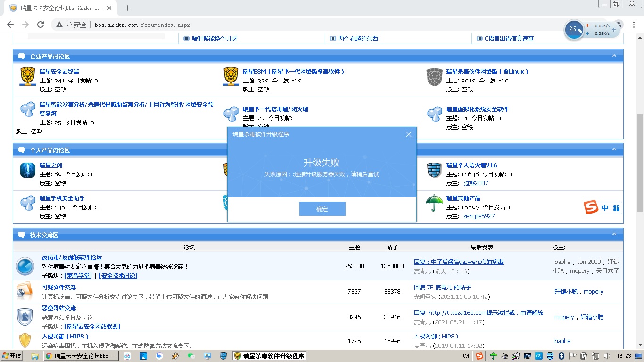Open the thread 啥时候能换个UI呀
The image size is (644, 362).
[215, 39]
